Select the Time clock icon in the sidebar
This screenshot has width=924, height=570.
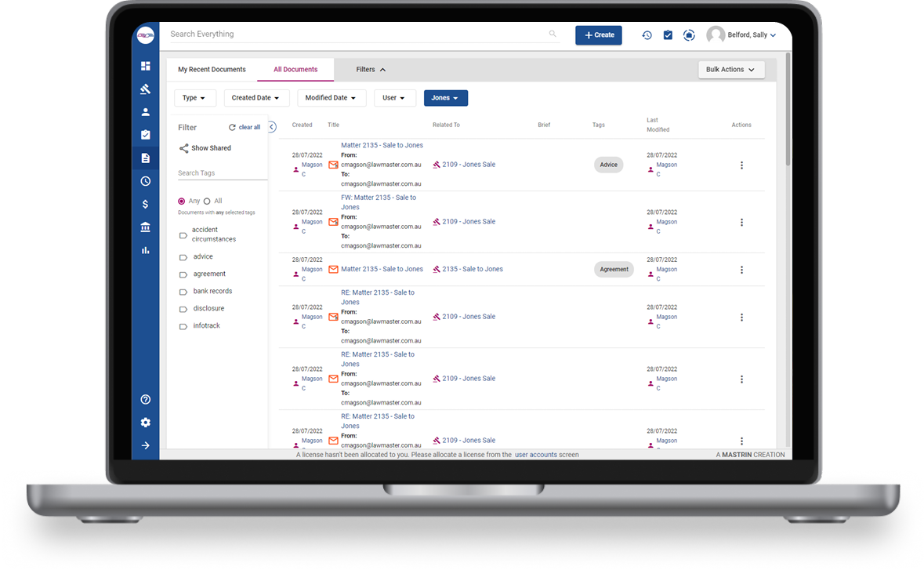[145, 180]
